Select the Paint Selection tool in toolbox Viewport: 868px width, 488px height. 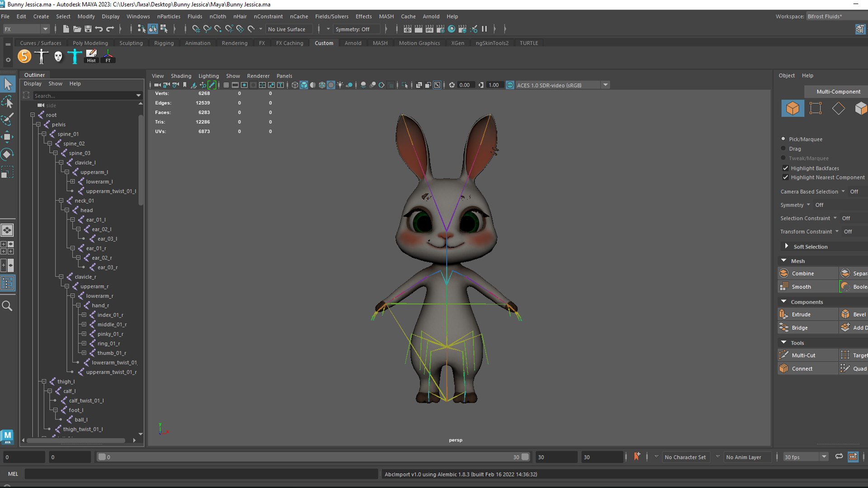(x=8, y=119)
